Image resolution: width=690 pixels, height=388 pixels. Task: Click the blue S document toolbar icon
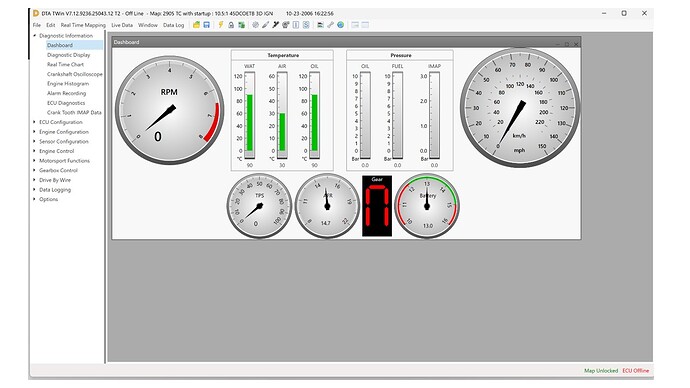coord(306,25)
